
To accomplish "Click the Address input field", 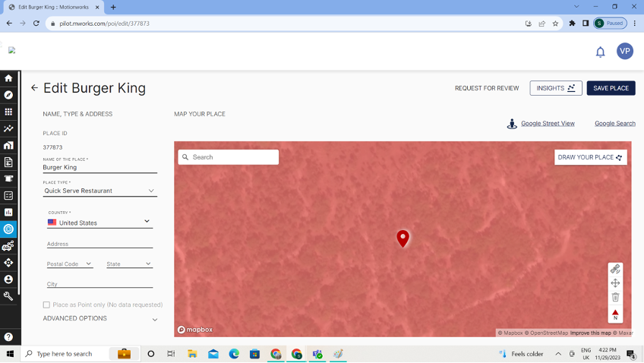I will (x=99, y=244).
